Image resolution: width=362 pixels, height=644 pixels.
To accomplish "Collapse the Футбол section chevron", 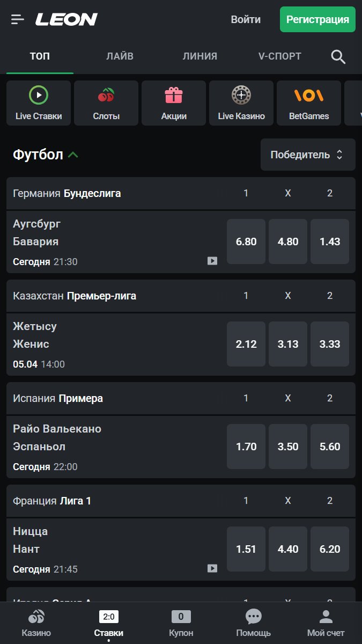I will [73, 155].
